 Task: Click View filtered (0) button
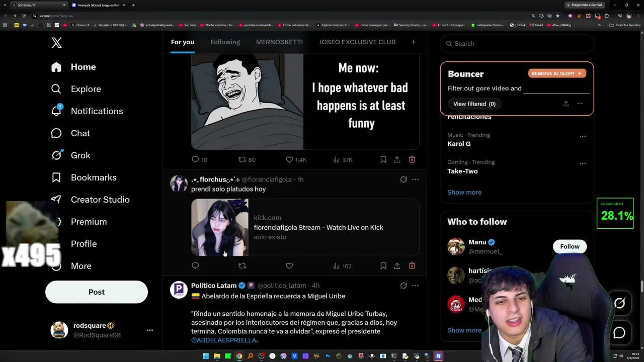point(474,104)
